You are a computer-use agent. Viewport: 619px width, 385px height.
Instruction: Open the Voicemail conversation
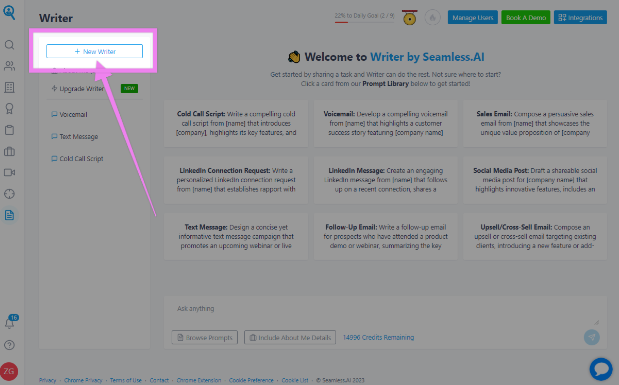[x=69, y=115]
